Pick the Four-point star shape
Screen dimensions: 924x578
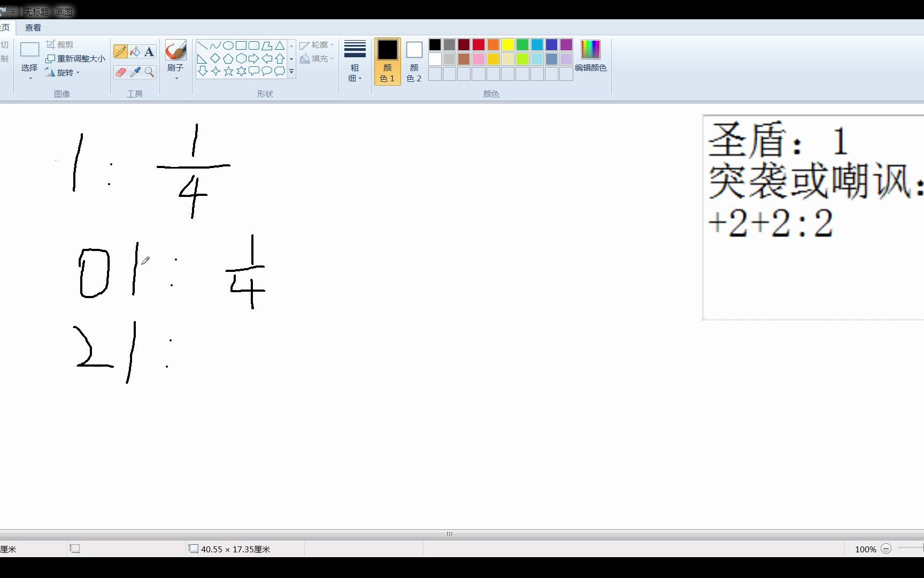coord(215,71)
